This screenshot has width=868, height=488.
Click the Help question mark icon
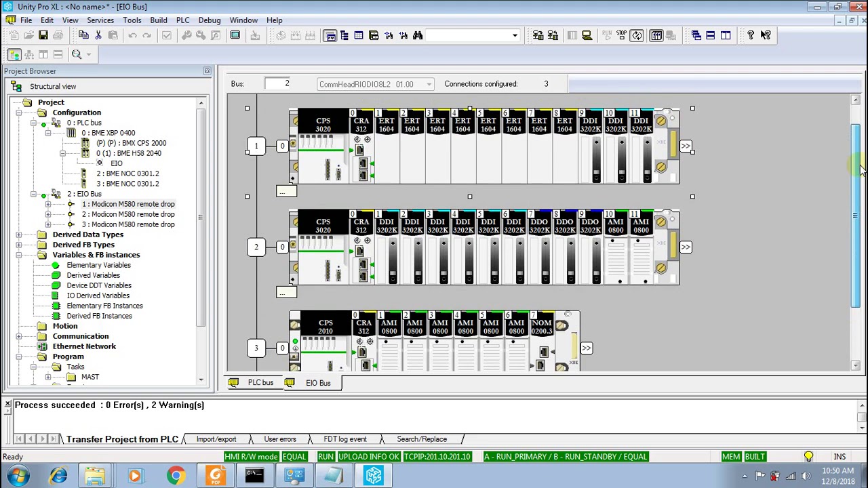751,35
